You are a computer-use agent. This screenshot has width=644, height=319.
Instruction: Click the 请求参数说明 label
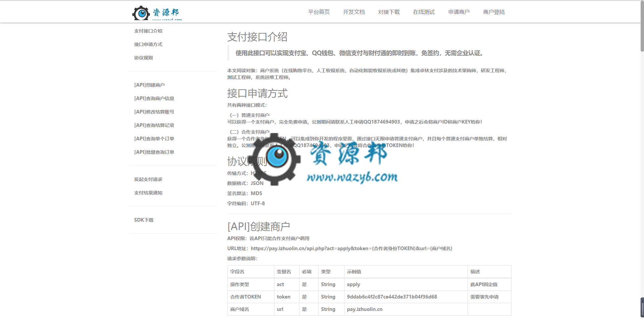pyautogui.click(x=243, y=259)
